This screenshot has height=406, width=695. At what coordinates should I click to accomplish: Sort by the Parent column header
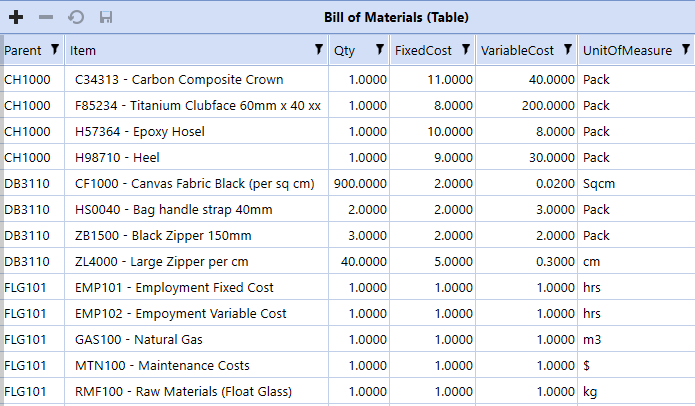(23, 51)
